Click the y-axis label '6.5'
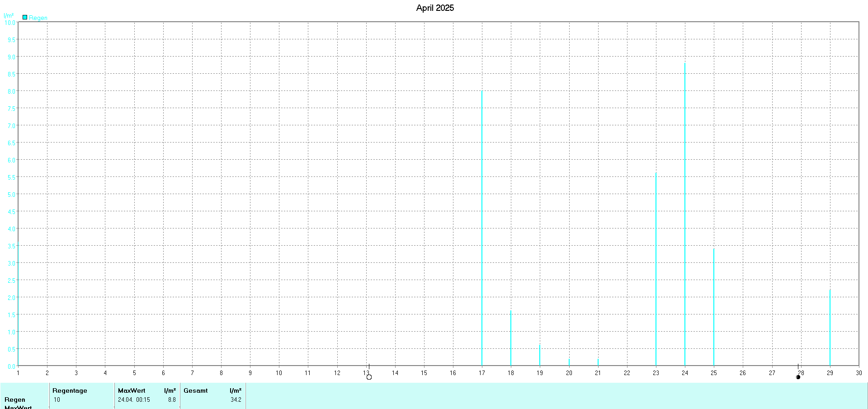The width and height of the screenshot is (868, 409). 11,143
